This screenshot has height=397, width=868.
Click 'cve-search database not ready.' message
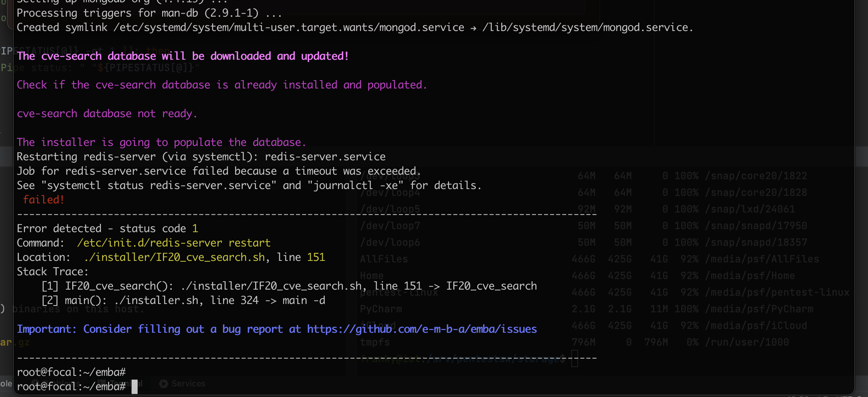tap(107, 113)
